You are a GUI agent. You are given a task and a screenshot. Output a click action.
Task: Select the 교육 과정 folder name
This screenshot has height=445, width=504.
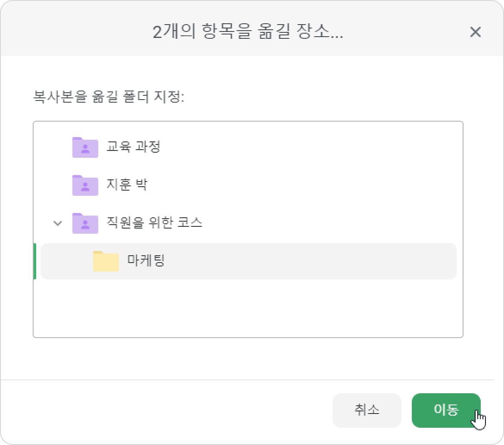click(x=134, y=147)
